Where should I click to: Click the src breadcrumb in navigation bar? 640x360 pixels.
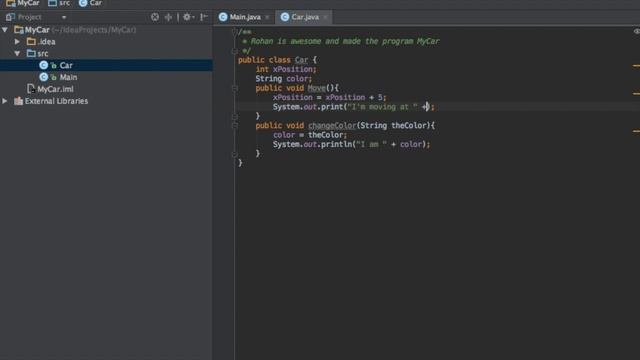pos(59,3)
